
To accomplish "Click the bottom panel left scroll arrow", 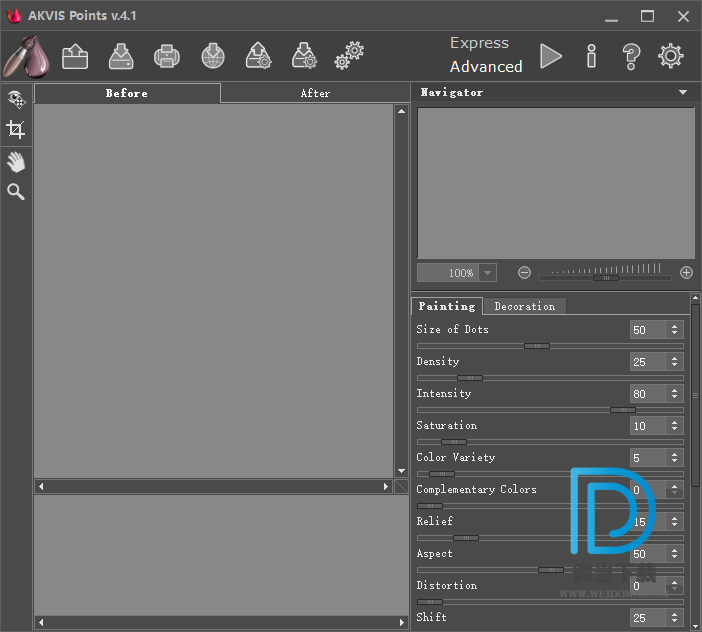I will coord(41,622).
